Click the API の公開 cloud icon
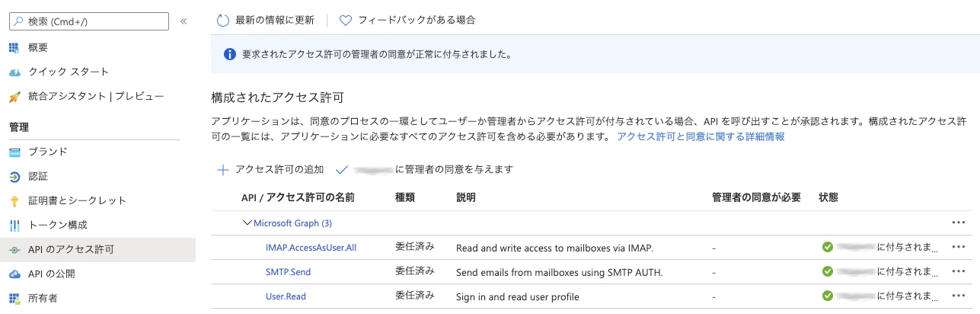The image size is (980, 314). click(14, 274)
